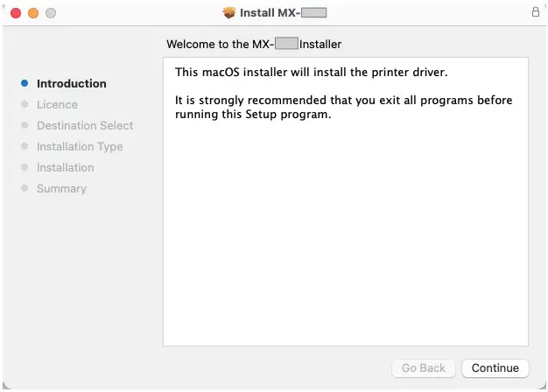Click the bullet next to Summary
The image size is (548, 392).
25,189
